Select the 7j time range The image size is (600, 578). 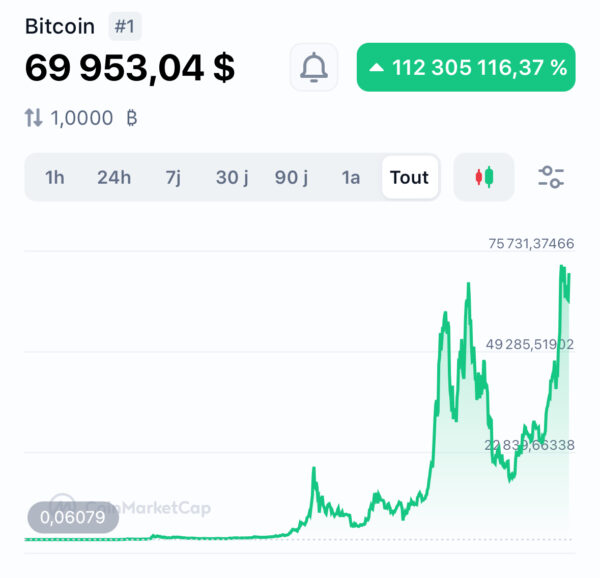(173, 177)
